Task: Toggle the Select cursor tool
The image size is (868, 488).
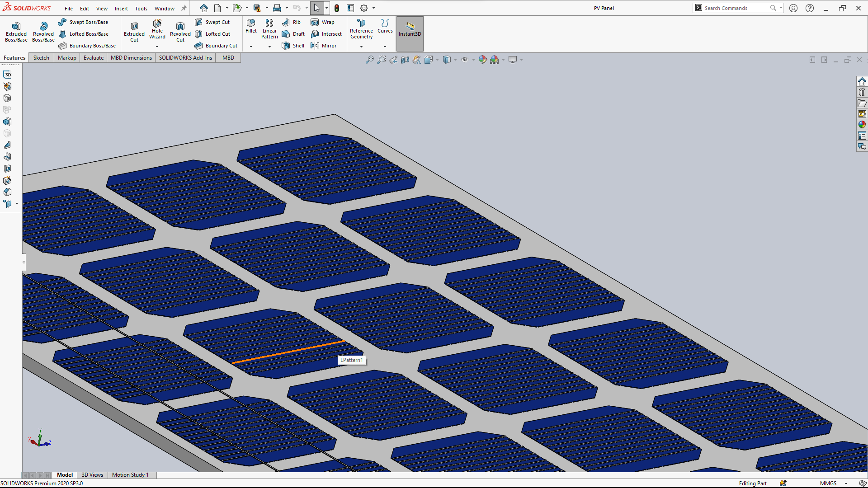Action: 317,8
